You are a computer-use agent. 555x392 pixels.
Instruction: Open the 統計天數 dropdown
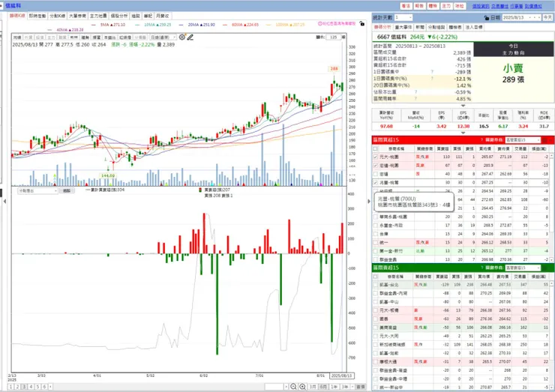point(403,17)
